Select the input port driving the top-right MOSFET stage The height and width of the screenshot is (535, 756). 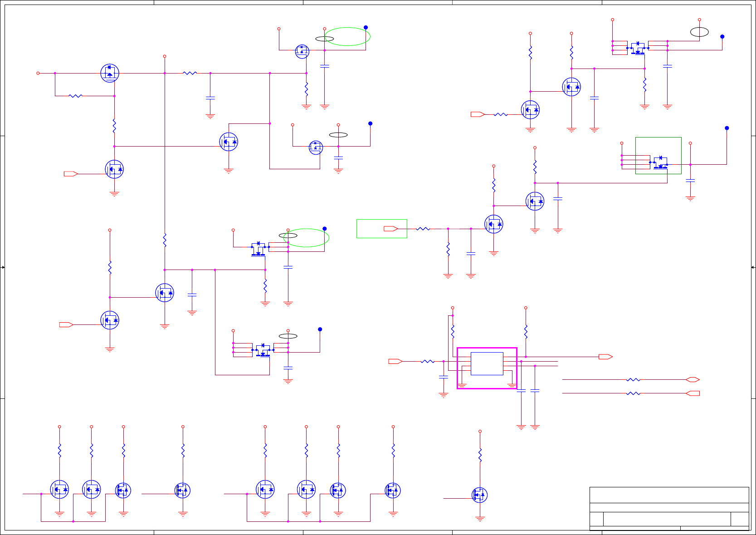point(478,114)
